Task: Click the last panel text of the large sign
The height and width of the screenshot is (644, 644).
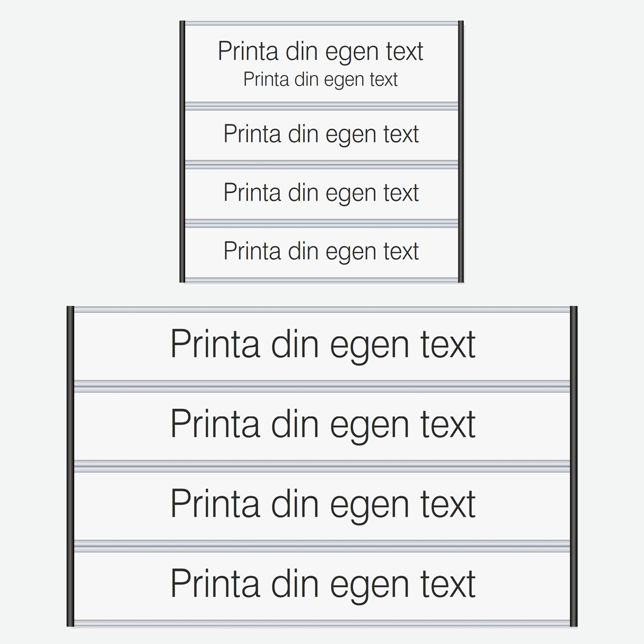Action: pyautogui.click(x=323, y=583)
